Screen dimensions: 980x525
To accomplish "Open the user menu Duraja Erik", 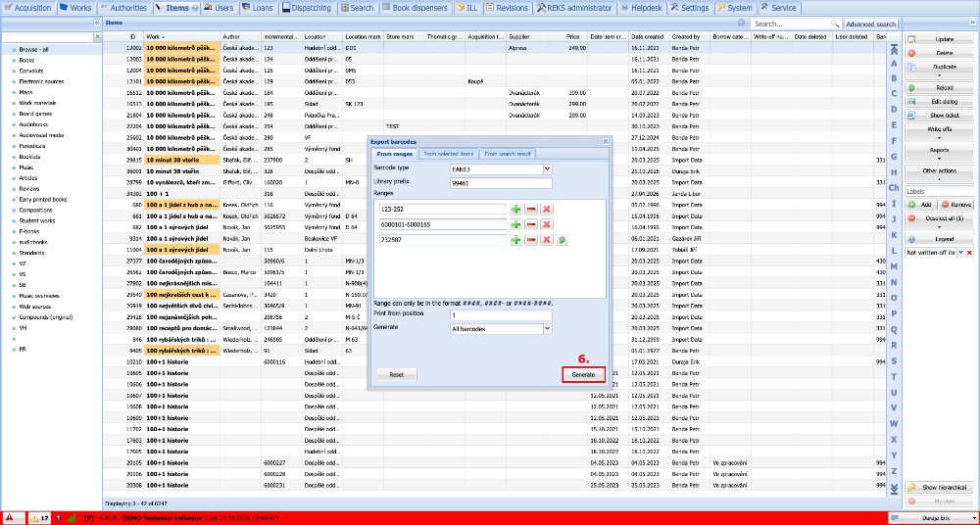I will (x=932, y=518).
